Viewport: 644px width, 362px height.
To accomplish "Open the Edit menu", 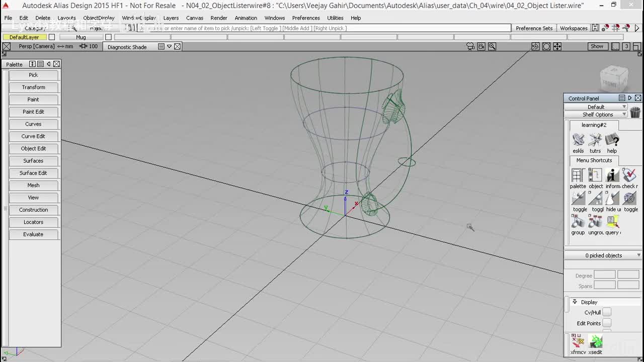I will tap(24, 18).
